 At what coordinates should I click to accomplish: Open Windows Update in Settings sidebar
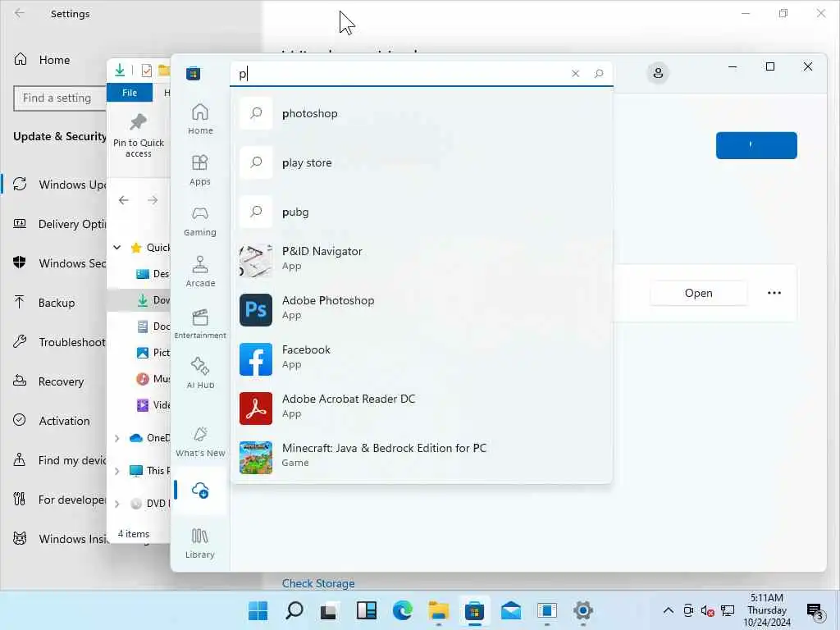[x=53, y=185]
